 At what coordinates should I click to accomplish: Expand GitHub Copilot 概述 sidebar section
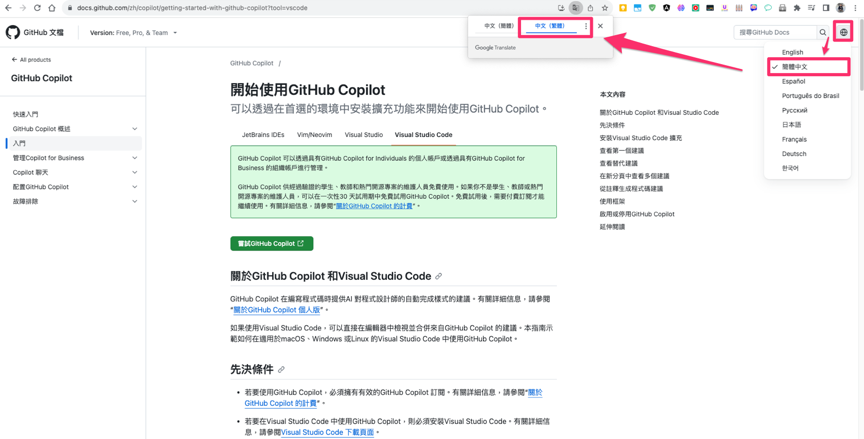134,129
